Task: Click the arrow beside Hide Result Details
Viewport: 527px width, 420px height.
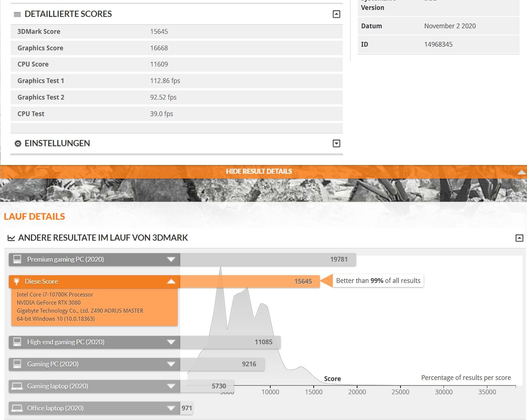Action: [521, 172]
